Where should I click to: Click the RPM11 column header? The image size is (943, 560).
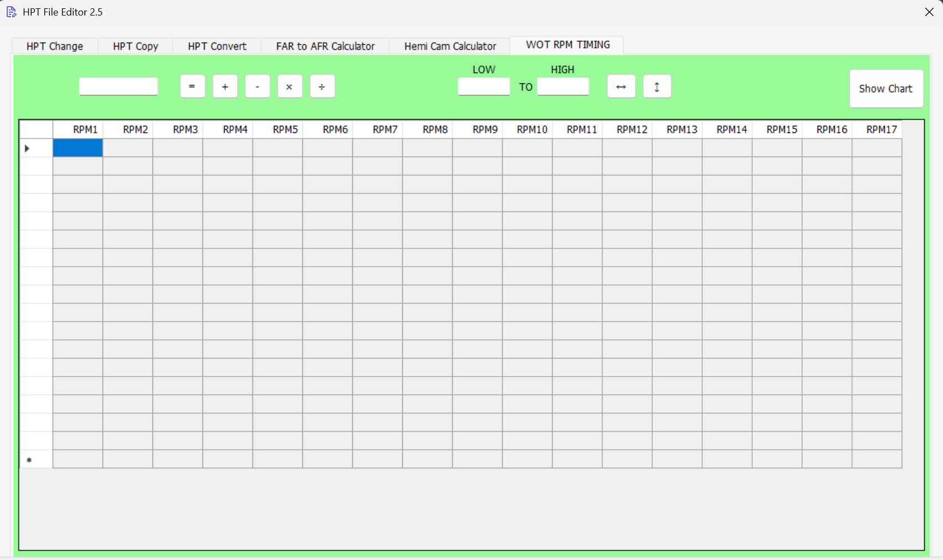pyautogui.click(x=577, y=129)
